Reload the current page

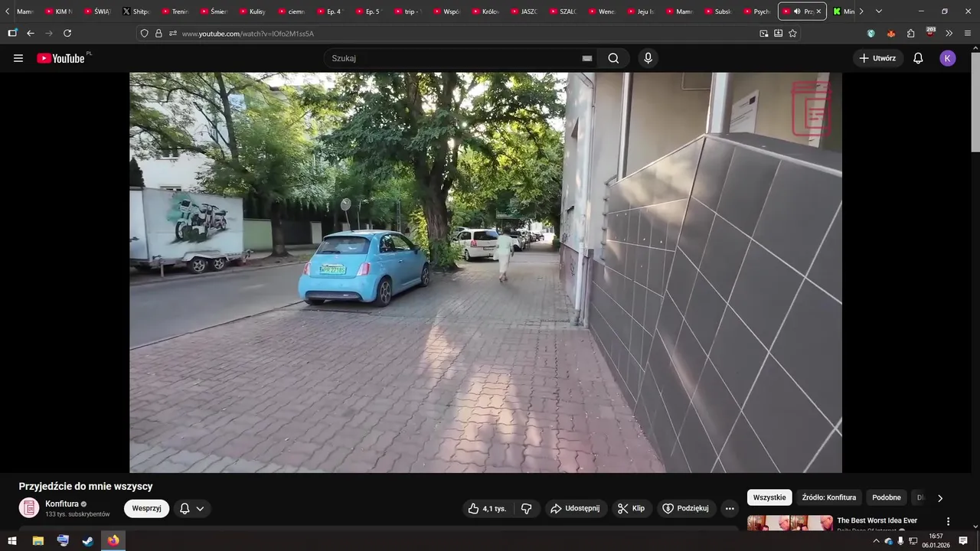(x=67, y=33)
